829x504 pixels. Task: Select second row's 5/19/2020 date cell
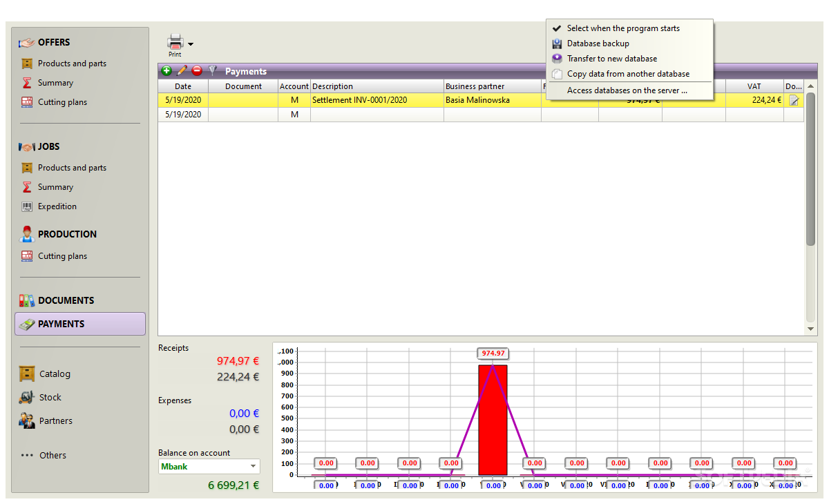[183, 115]
